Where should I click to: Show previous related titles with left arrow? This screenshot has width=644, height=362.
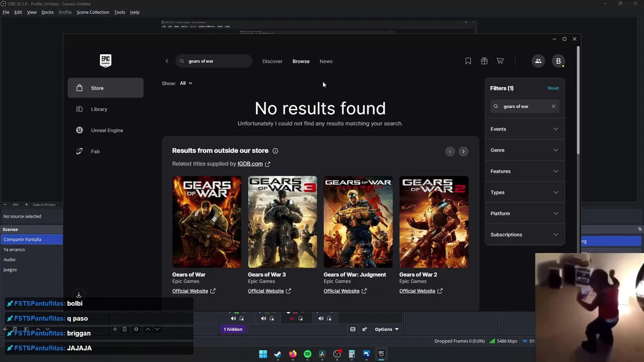point(450,151)
